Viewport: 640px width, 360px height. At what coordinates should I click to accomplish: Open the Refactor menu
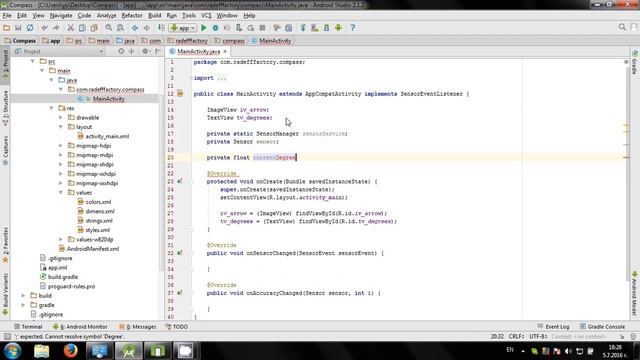click(x=132, y=16)
